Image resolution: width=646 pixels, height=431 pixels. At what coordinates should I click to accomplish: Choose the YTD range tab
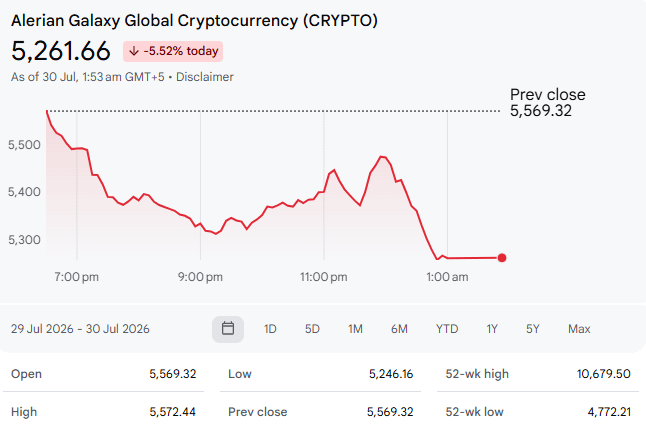tap(447, 329)
